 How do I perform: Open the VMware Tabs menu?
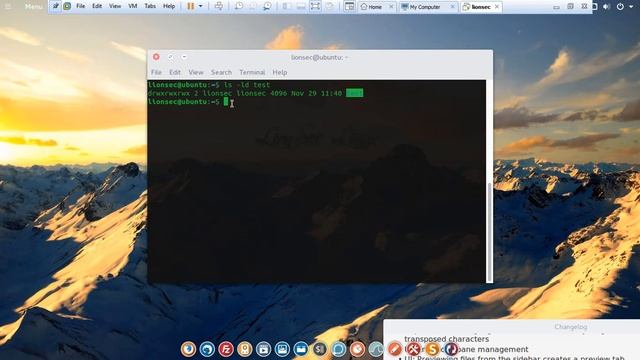[x=150, y=6]
